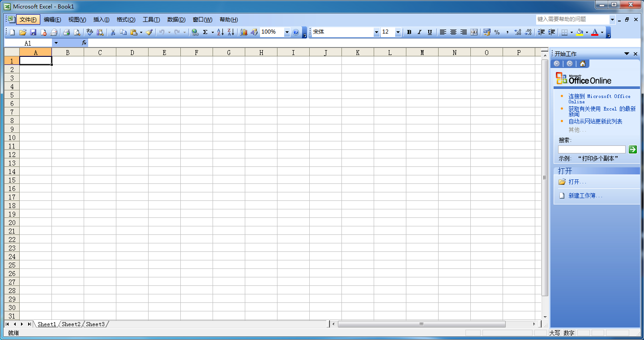
Task: Toggle italic formatting
Action: 419,32
